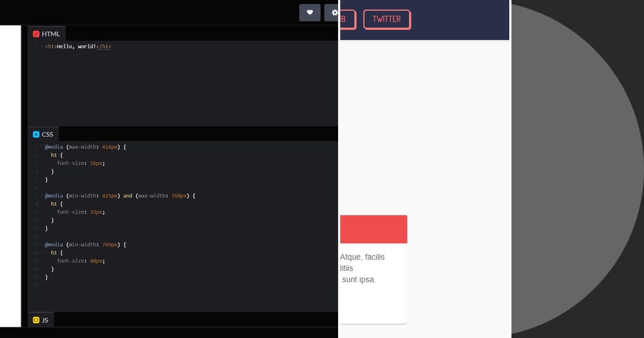Fold the h1 element in the HTML editor

[x=41, y=46]
